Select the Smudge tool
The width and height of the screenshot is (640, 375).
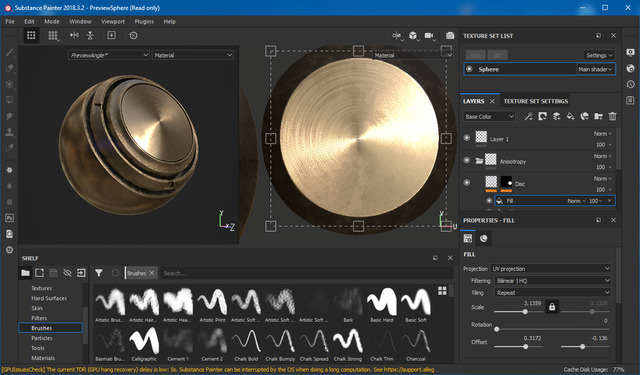[x=10, y=116]
